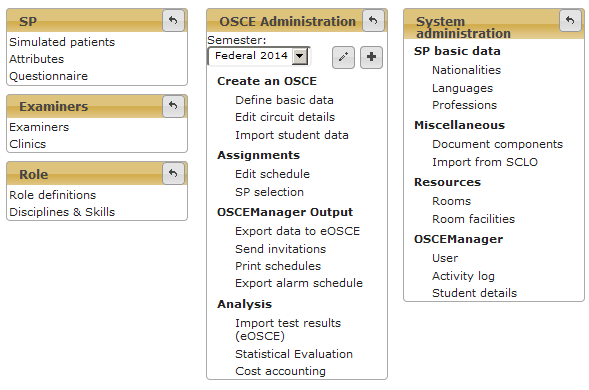Select Edit schedule under Assignments
This screenshot has width=589, height=390.
tap(272, 174)
